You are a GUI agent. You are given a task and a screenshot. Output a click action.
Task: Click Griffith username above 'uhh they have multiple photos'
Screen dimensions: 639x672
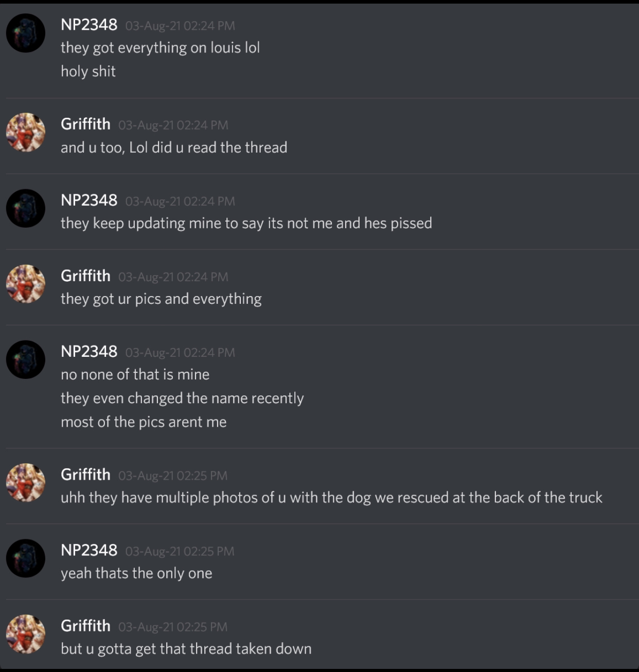click(x=85, y=474)
